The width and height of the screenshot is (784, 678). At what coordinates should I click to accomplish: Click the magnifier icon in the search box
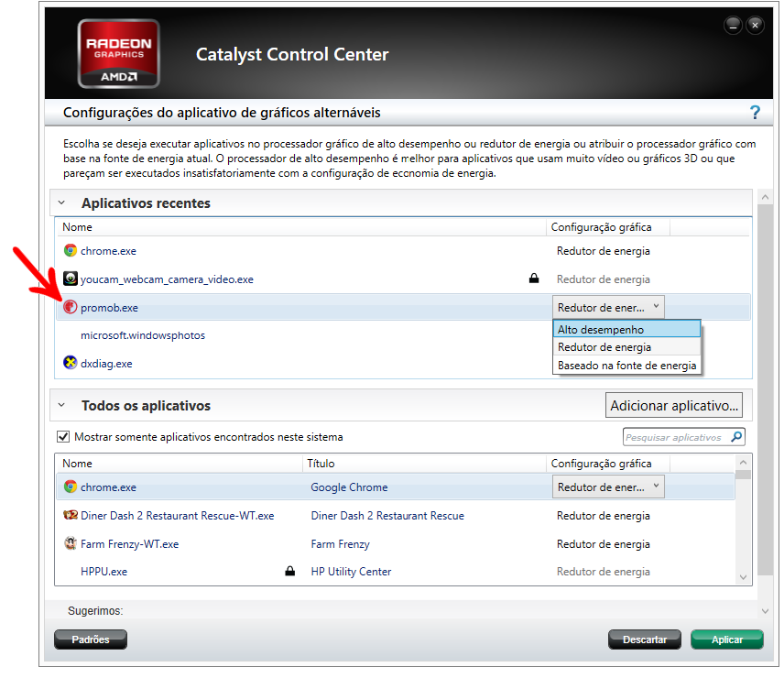[x=736, y=437]
